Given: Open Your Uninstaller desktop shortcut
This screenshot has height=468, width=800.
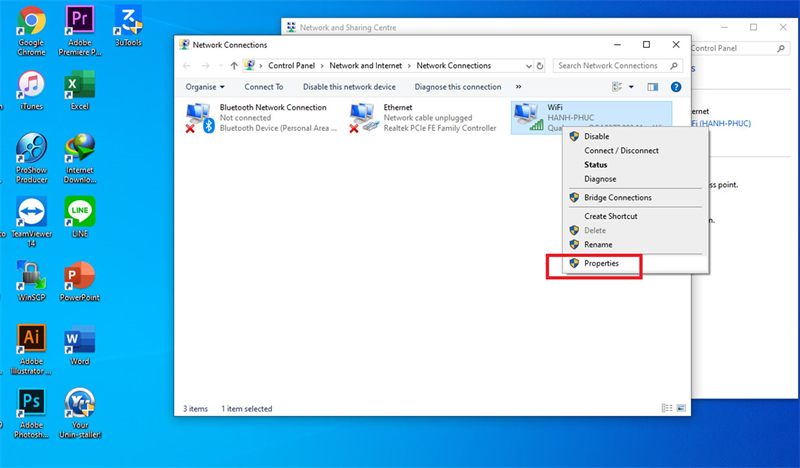Looking at the screenshot, I should pyautogui.click(x=80, y=413).
